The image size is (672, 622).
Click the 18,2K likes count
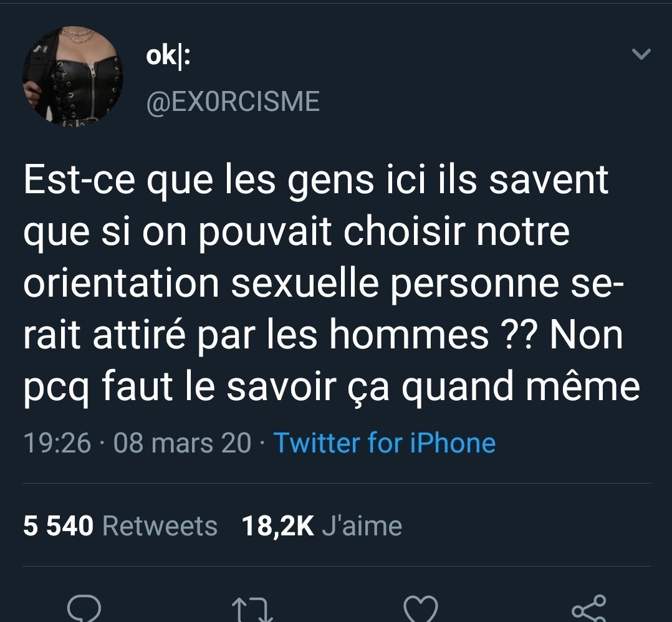(x=277, y=526)
